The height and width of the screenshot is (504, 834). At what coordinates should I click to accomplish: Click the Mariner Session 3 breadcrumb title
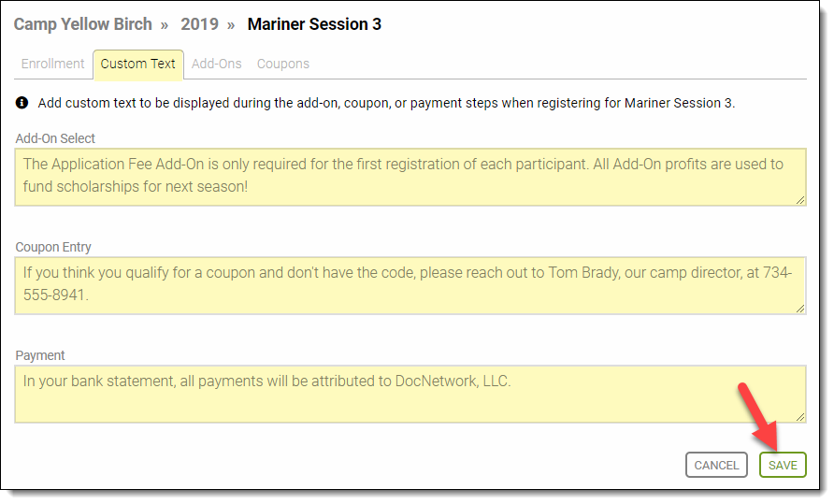click(x=314, y=24)
